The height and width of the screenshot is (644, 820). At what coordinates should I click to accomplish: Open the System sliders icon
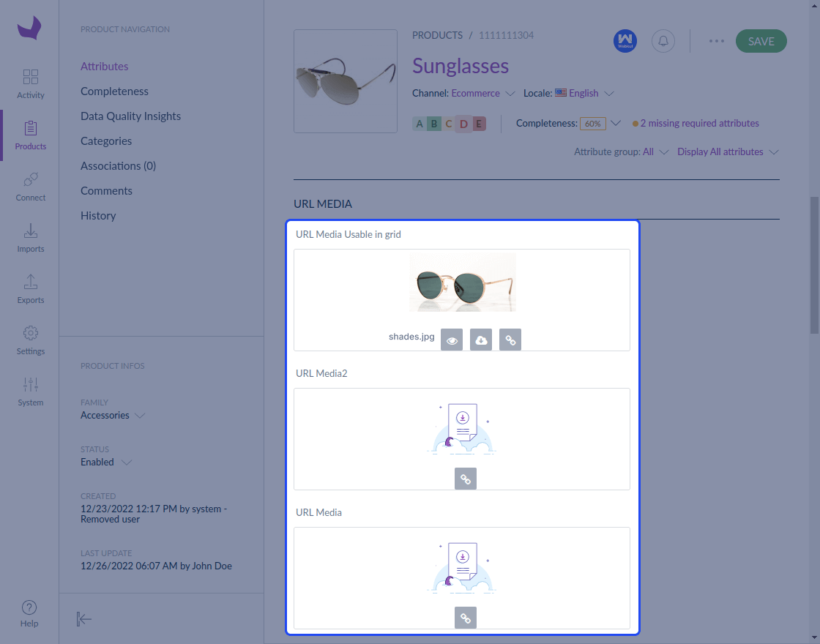30,384
